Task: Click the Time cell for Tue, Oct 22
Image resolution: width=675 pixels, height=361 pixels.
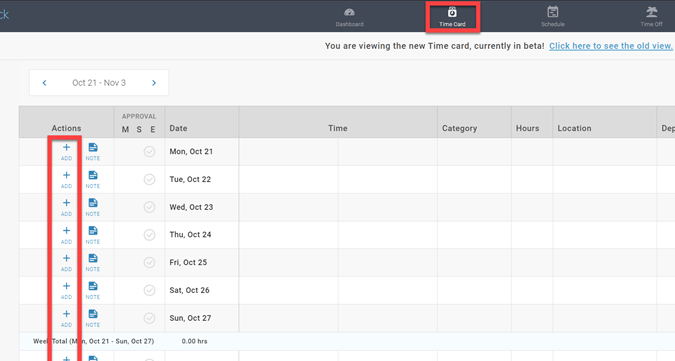Action: [338, 179]
